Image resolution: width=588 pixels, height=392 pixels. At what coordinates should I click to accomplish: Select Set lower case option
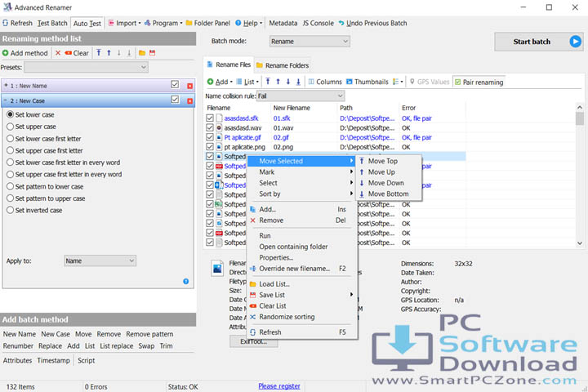tap(11, 114)
